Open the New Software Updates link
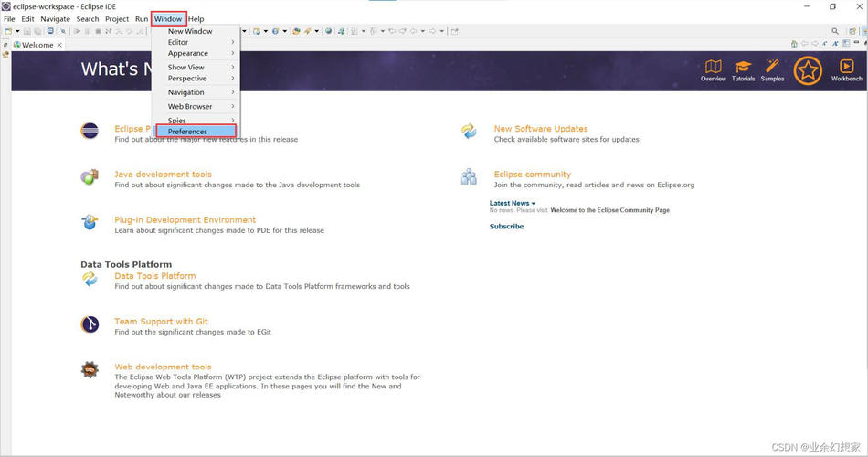Viewport: 868px width, 457px height. pos(541,129)
